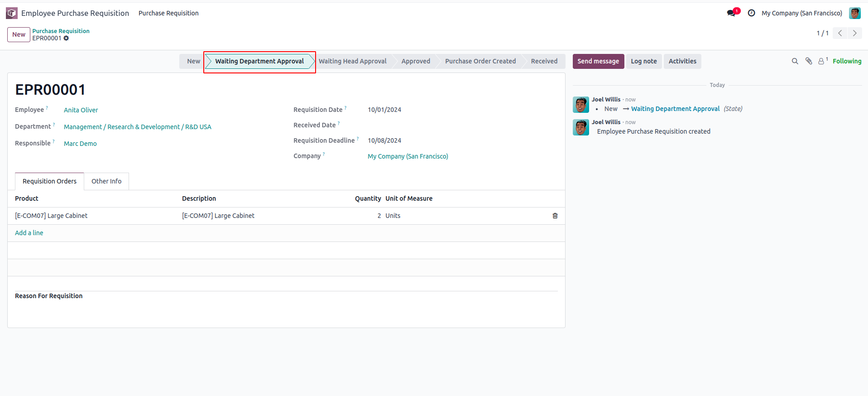The image size is (868, 396).
Task: Select Waiting Head Approval stage
Action: (x=352, y=61)
